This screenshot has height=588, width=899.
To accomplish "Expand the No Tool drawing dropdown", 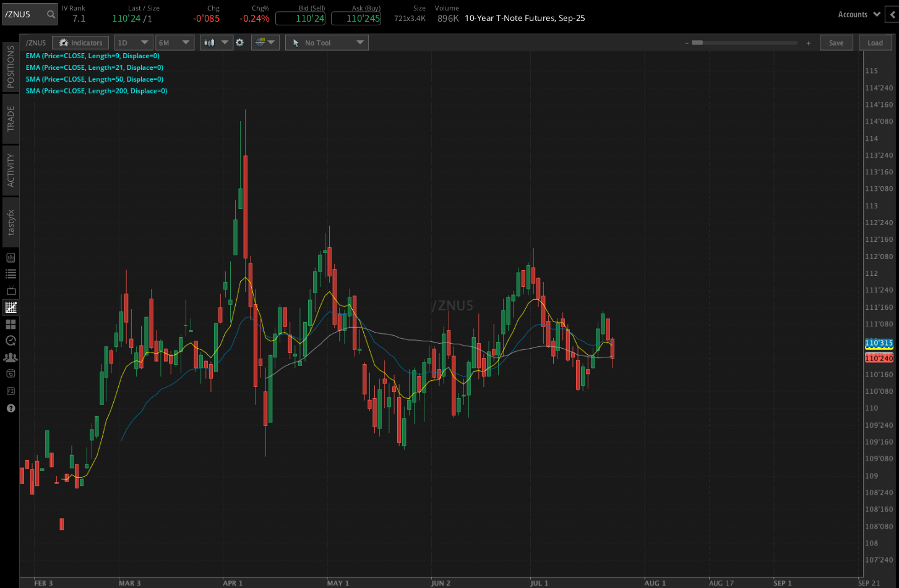I will point(327,42).
